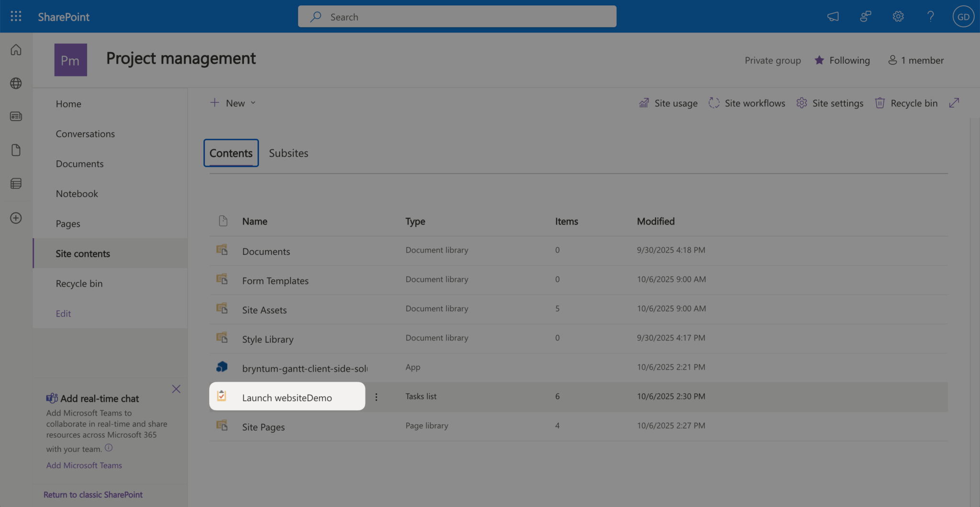The height and width of the screenshot is (507, 980).
Task: Click the Add Microsoft Teams link
Action: click(x=84, y=465)
